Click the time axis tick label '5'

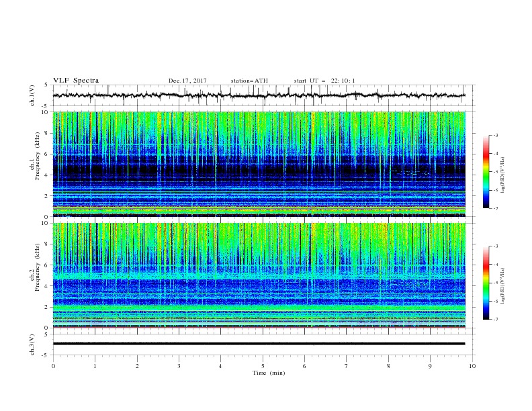click(x=263, y=366)
